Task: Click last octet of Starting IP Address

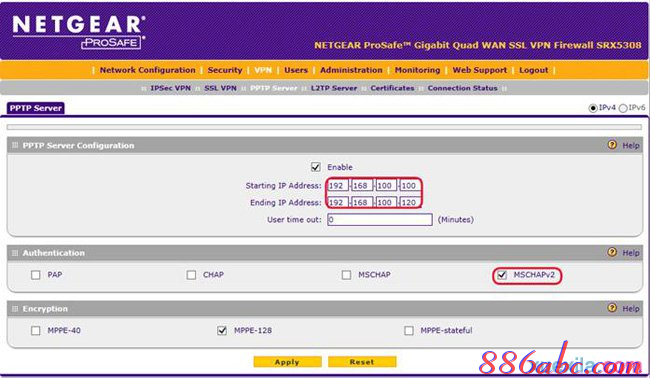Action: 410,186
